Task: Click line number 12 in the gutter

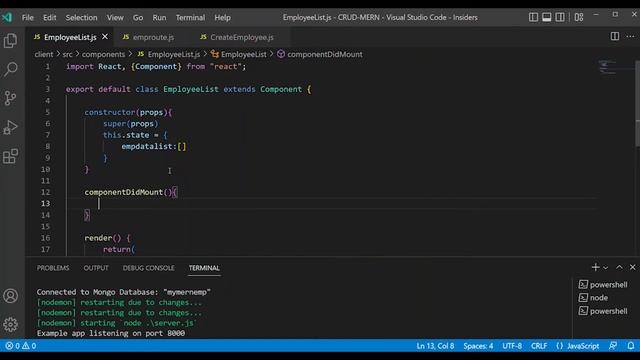Action: (x=45, y=192)
